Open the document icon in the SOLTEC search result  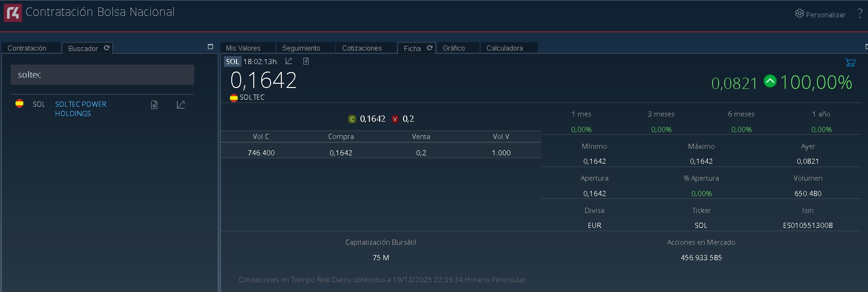tap(154, 105)
